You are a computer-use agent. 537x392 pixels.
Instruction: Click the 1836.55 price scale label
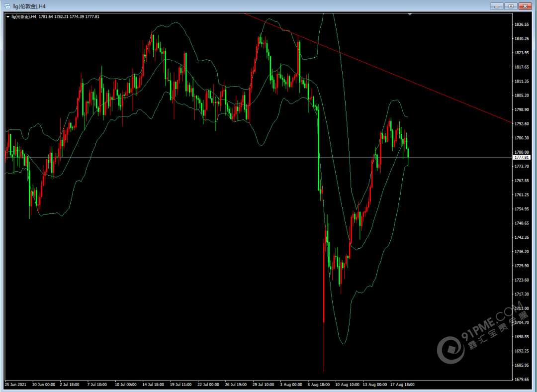522,24
